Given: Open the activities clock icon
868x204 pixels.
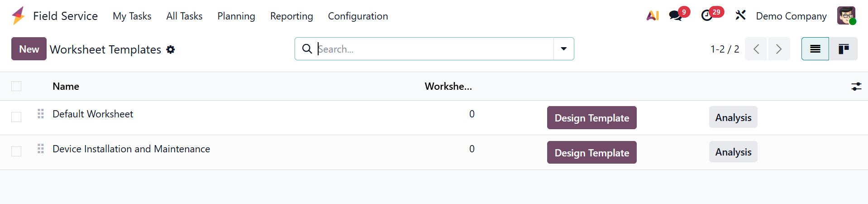Looking at the screenshot, I should point(707,16).
